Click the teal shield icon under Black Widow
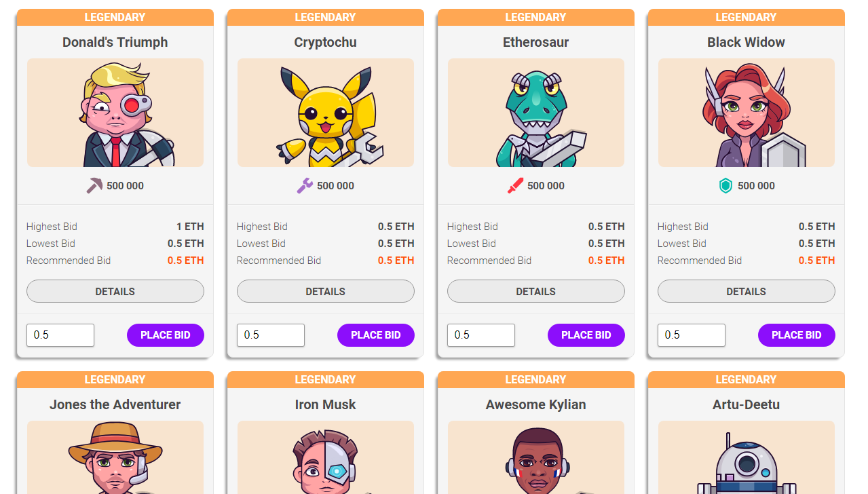Screen dimensions: 868x494 725,185
